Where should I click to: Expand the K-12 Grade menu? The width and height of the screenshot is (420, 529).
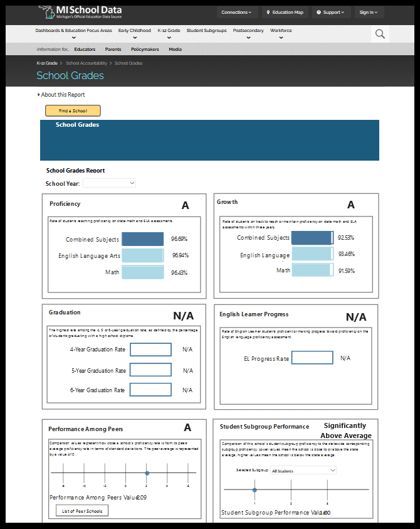point(169,33)
